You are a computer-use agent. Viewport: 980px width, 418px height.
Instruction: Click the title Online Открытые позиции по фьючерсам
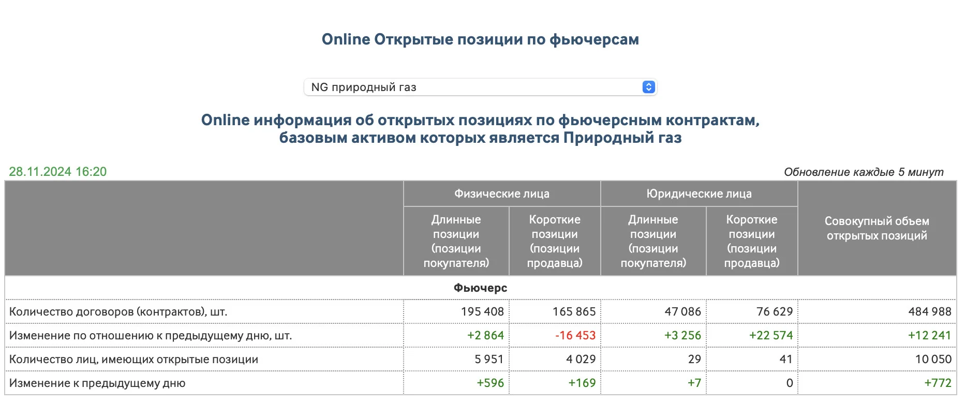(x=480, y=39)
